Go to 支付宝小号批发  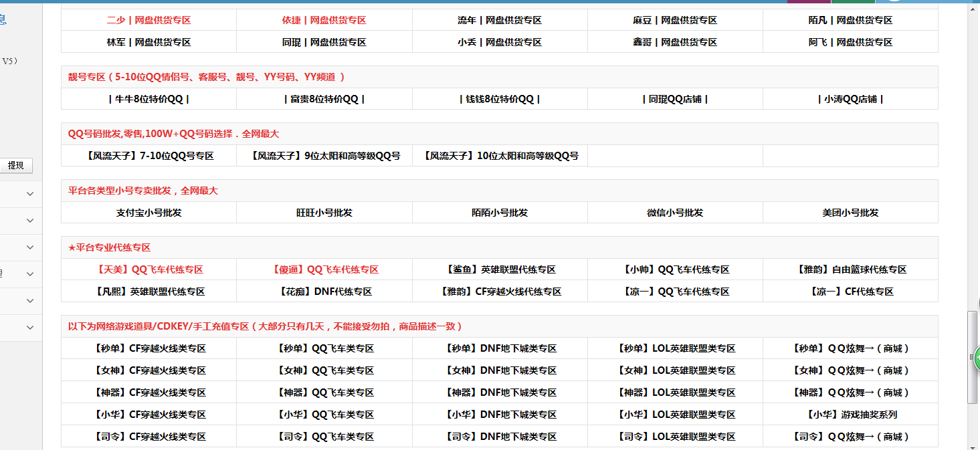[x=149, y=213]
